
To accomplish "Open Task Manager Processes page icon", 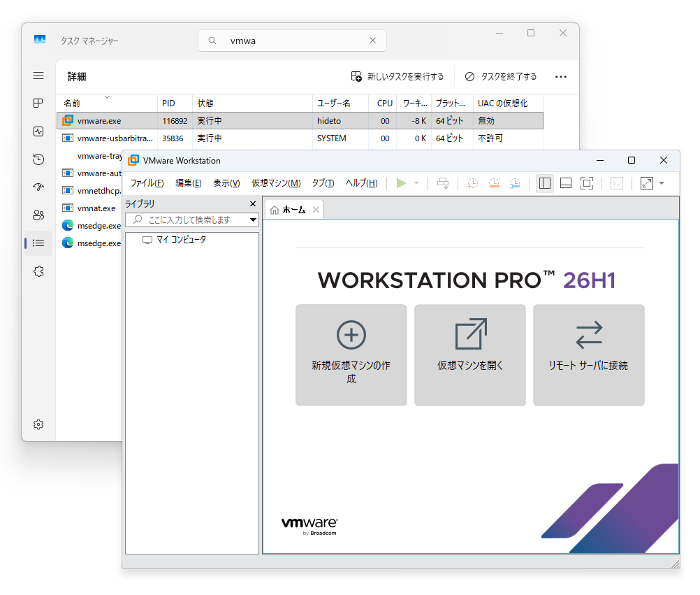I will (38, 103).
